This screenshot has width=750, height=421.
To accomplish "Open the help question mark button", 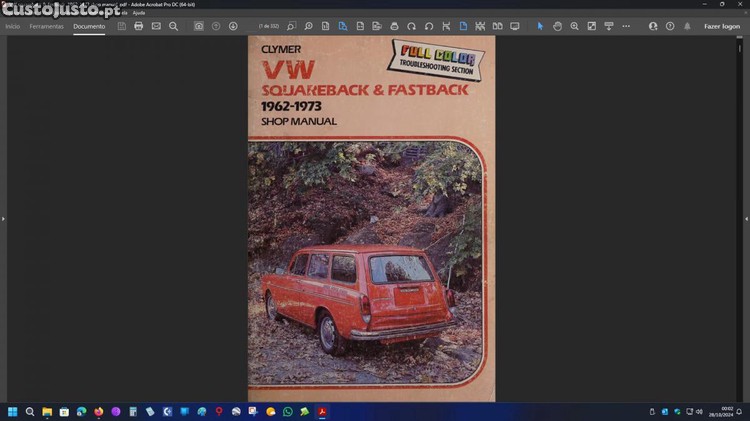I will tap(670, 26).
